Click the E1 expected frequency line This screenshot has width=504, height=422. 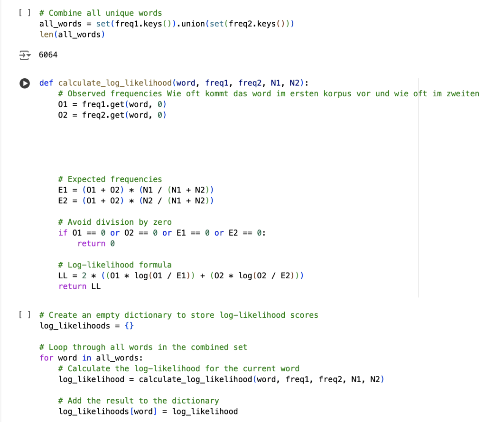tap(136, 190)
